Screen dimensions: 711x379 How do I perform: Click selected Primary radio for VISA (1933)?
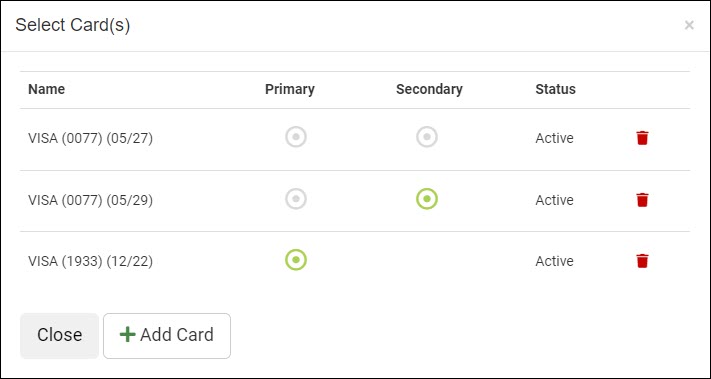click(296, 260)
